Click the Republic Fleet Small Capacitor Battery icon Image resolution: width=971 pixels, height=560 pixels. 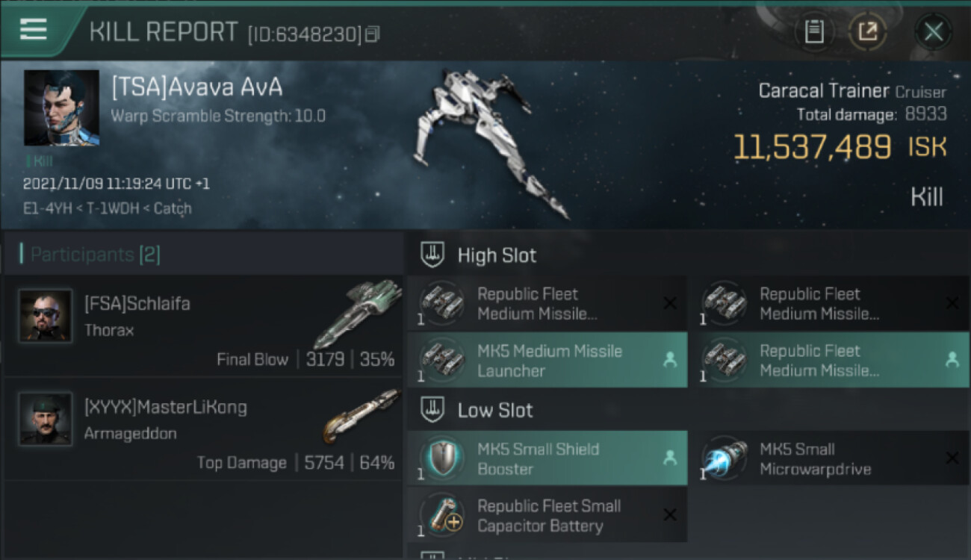click(x=443, y=515)
